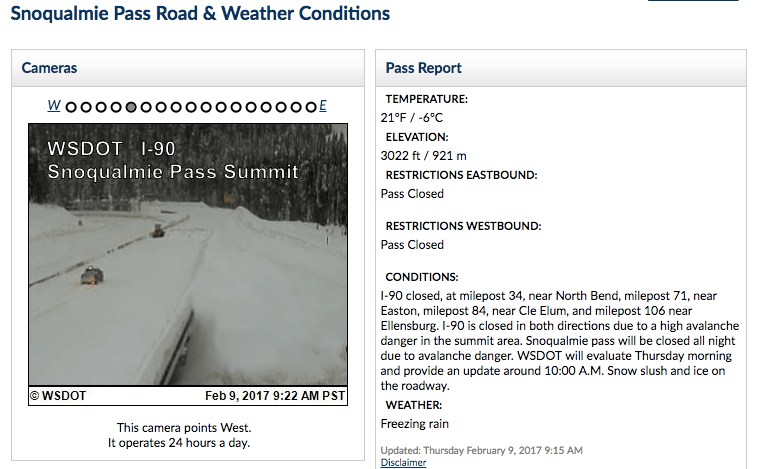
Task: Select the third camera radio dot
Action: [x=101, y=107]
